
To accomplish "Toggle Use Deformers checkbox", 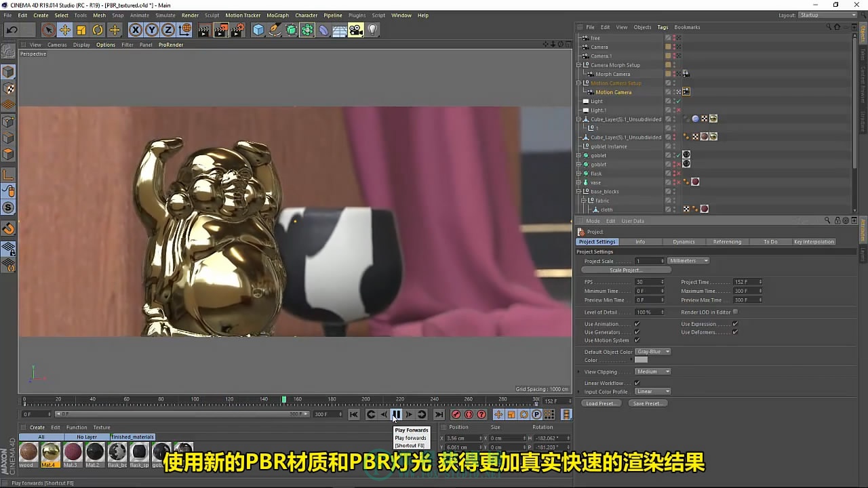I will (735, 332).
